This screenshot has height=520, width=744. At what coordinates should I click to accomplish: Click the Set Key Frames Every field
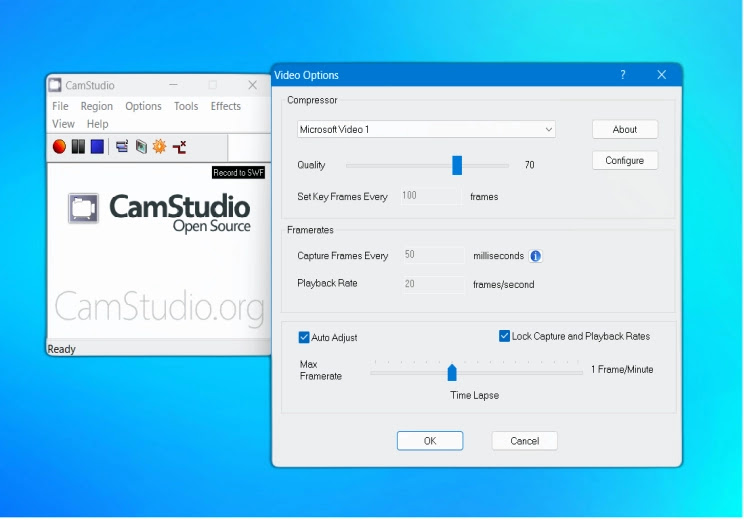tap(431, 196)
